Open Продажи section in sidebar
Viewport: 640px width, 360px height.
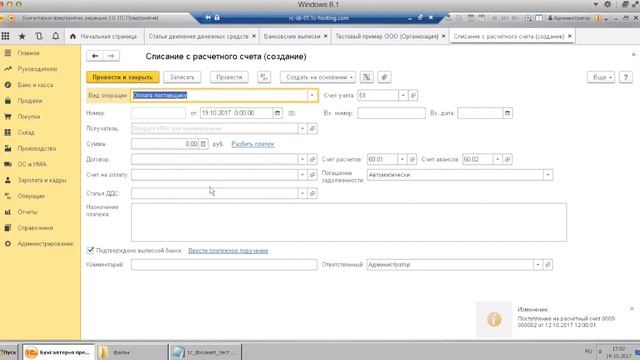(29, 101)
